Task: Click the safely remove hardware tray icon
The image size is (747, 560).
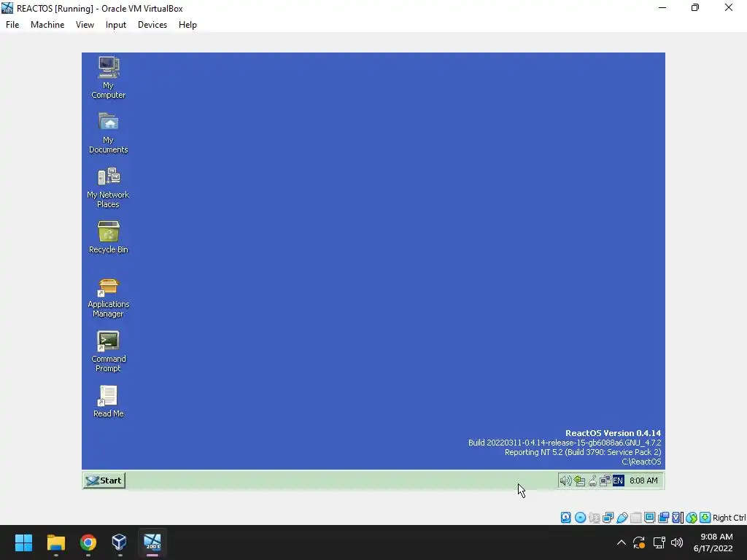Action: (579, 481)
